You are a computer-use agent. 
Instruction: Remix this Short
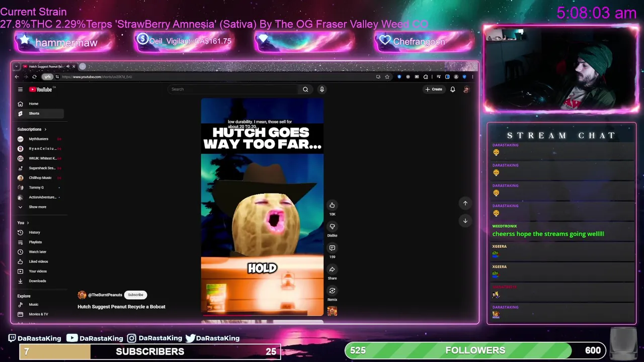332,291
